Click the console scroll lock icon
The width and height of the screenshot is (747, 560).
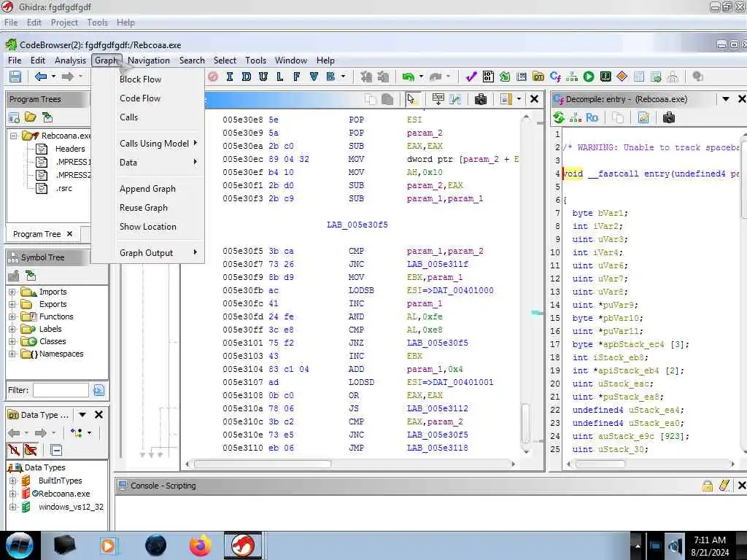(708, 485)
